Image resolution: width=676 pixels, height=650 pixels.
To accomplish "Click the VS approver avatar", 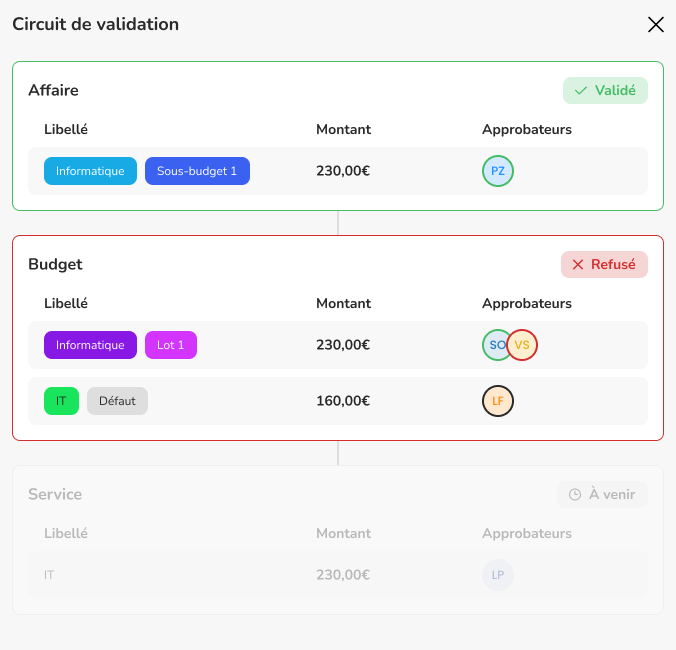I will pos(523,345).
